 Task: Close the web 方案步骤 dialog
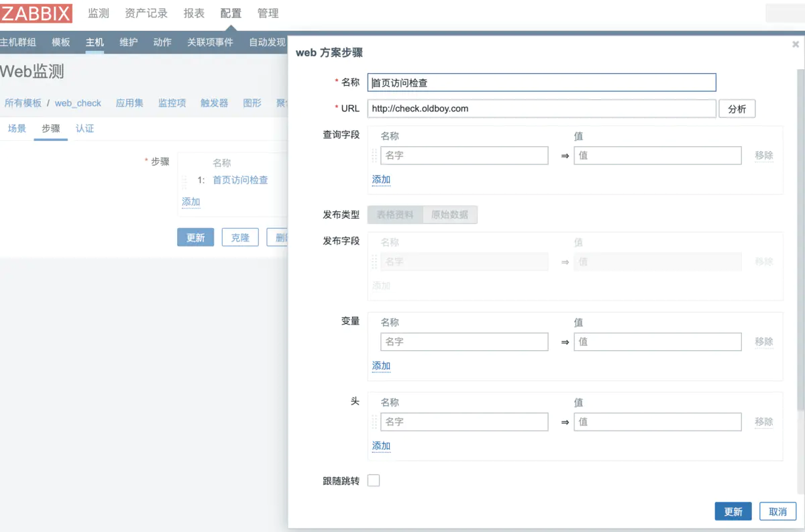796,44
